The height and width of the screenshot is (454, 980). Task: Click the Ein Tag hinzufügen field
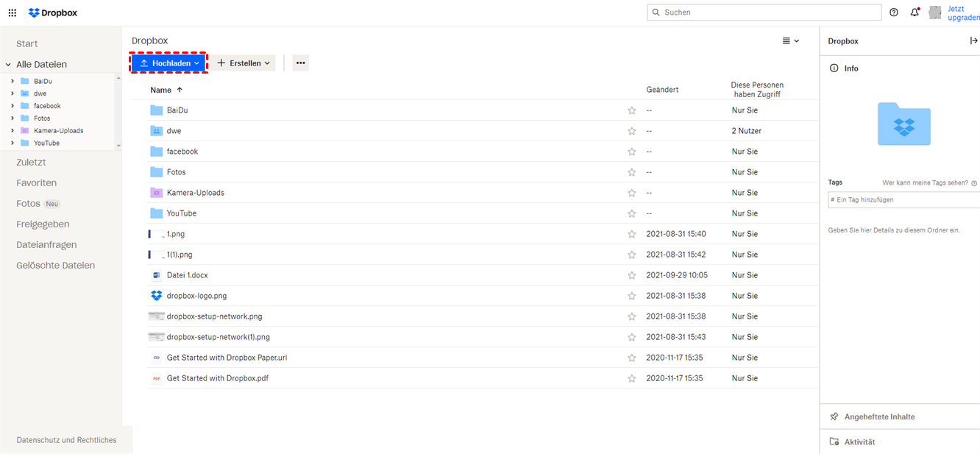903,200
